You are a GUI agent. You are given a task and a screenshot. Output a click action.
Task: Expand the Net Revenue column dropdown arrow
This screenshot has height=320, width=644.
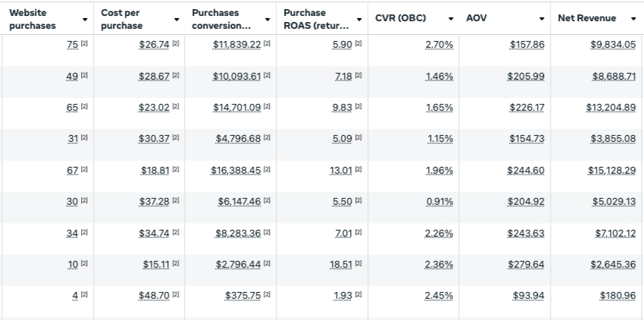[633, 18]
